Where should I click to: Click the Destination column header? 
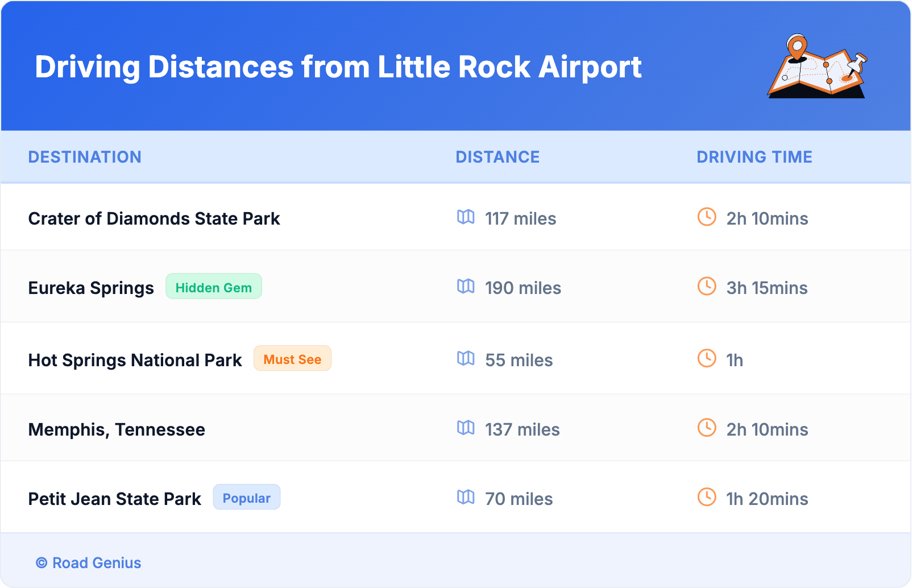[x=85, y=157]
